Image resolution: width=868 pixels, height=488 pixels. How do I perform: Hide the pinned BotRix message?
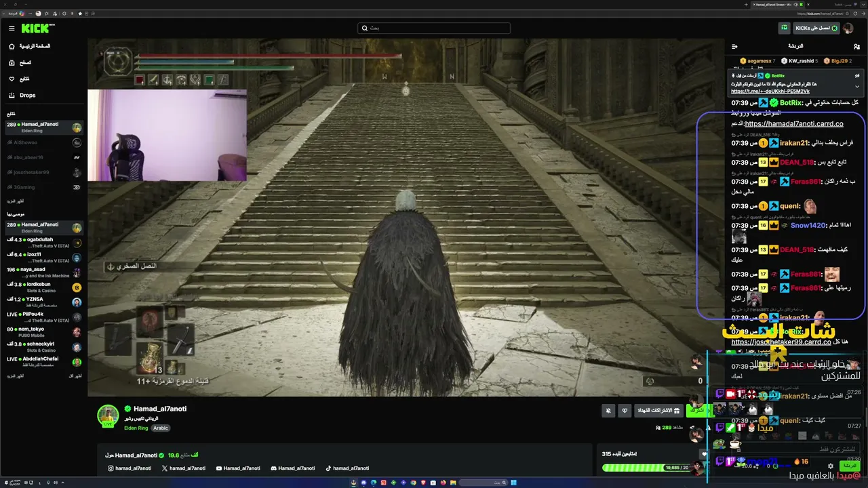pyautogui.click(x=857, y=76)
